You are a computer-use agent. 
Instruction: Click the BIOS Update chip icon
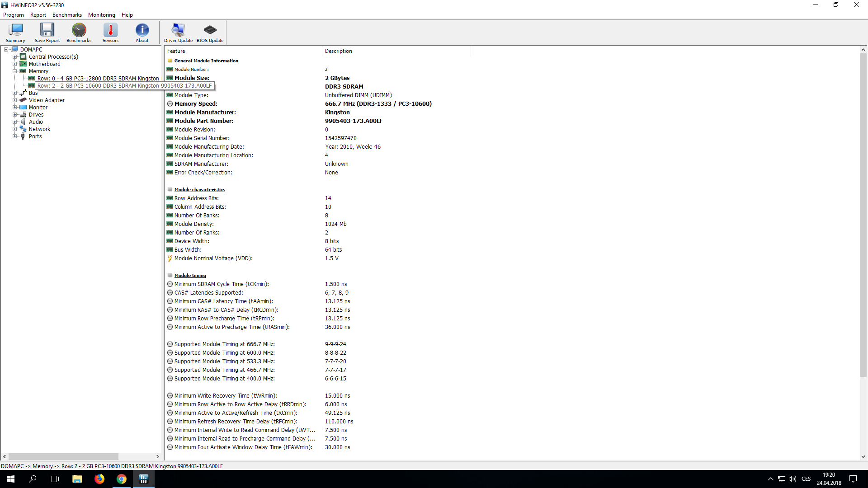210,33
